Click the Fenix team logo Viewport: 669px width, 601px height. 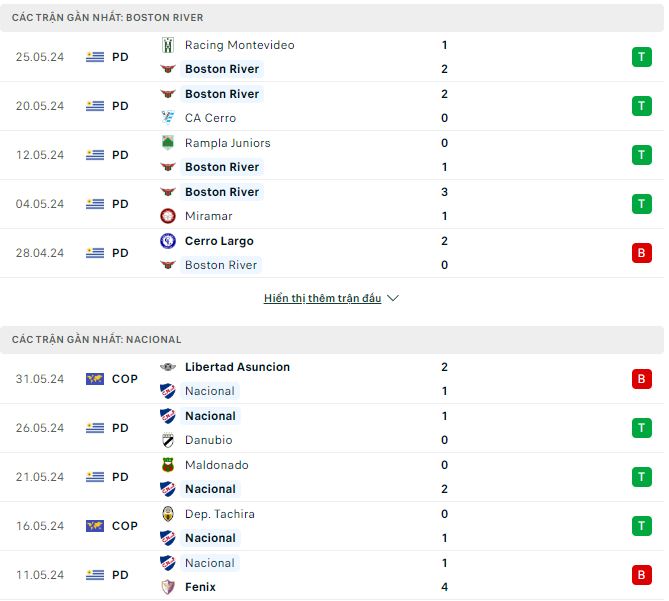pyautogui.click(x=168, y=587)
